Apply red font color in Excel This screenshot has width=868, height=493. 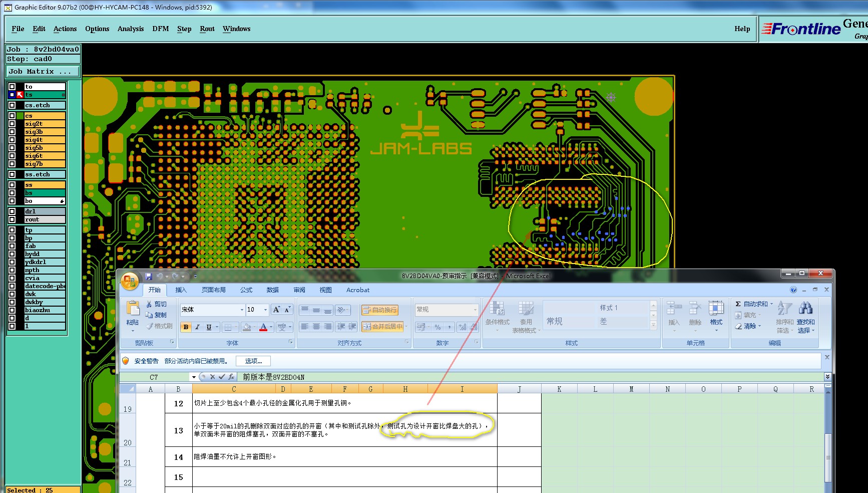point(263,327)
